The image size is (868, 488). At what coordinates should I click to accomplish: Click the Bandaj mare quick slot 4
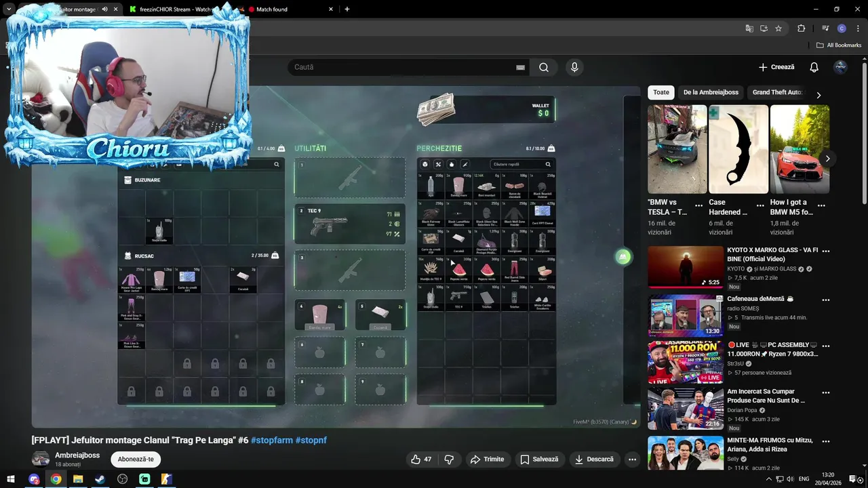[319, 315]
